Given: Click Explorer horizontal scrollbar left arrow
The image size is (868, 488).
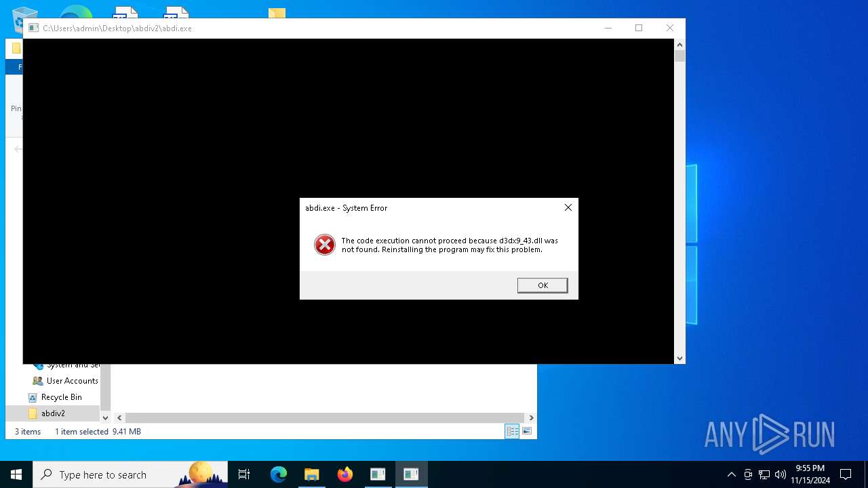Looking at the screenshot, I should click(x=119, y=418).
